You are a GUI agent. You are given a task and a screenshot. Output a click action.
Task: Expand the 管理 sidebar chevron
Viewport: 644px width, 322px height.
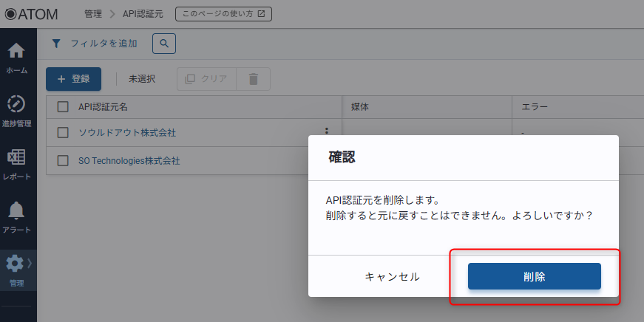pos(30,263)
